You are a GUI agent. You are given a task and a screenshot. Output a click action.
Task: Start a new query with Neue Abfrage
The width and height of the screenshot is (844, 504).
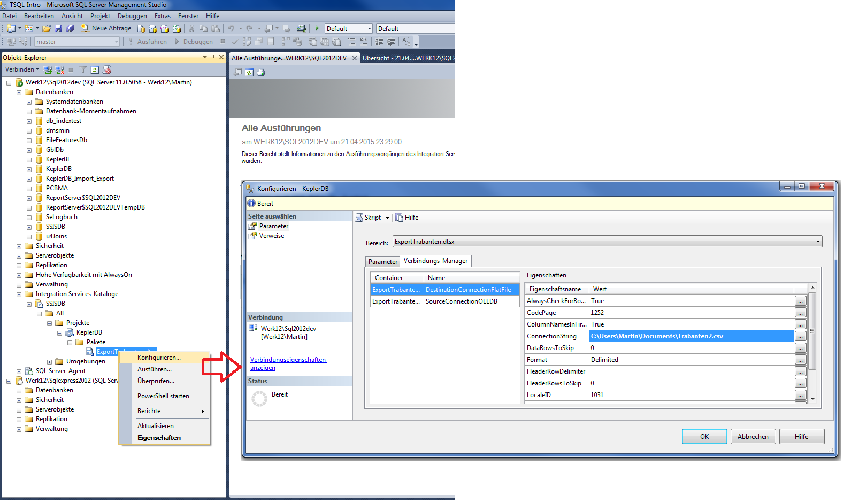(x=106, y=28)
